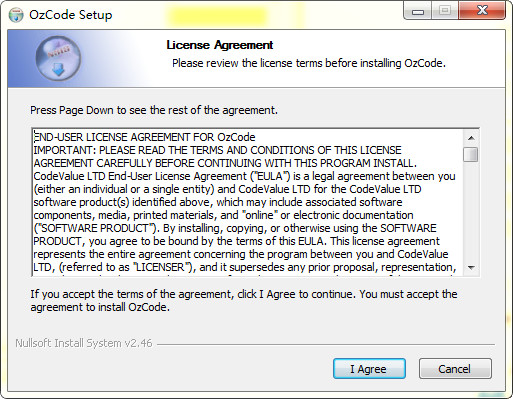Click the empty scrollbar track below the thumb
The width and height of the screenshot is (513, 399).
pyautogui.click(x=471, y=211)
